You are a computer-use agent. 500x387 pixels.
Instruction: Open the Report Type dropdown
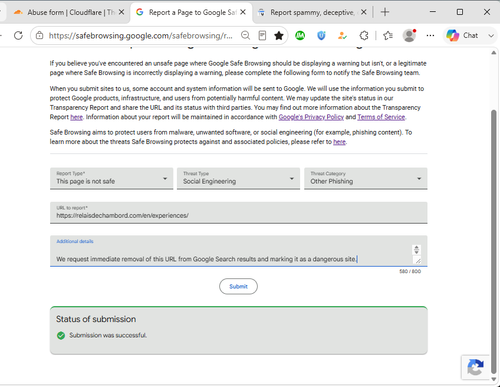point(112,178)
